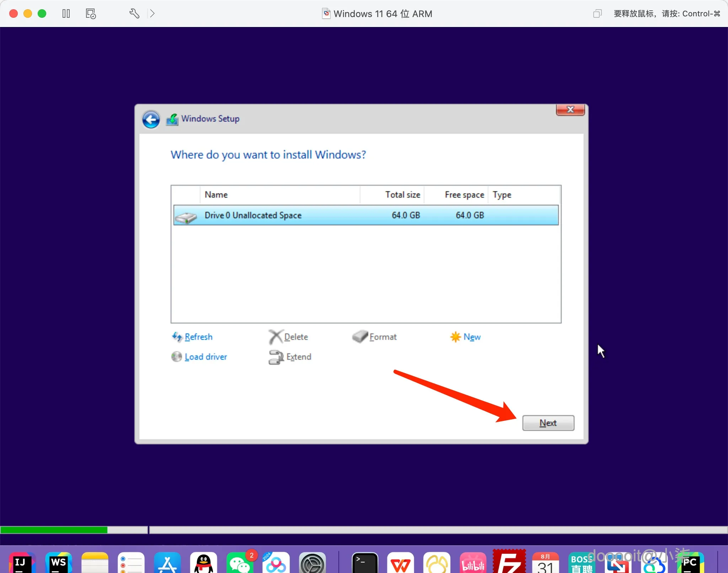Image resolution: width=728 pixels, height=573 pixels.
Task: Close Windows Setup with red X
Action: click(x=570, y=110)
